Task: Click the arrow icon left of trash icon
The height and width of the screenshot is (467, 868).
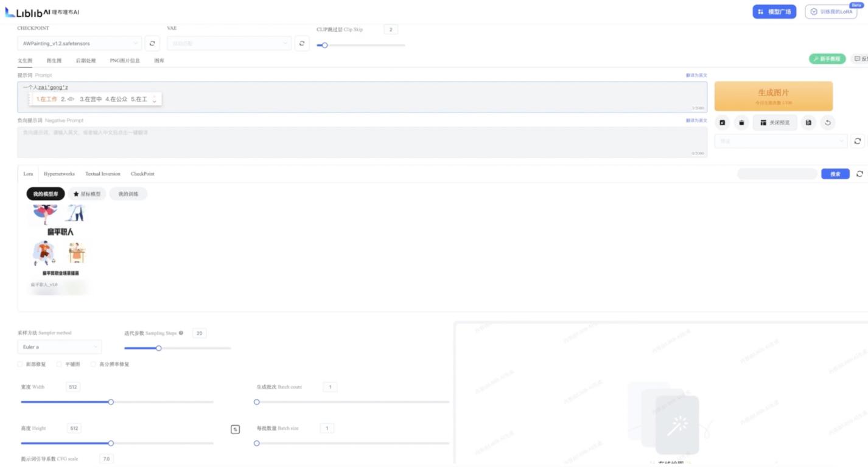Action: tap(722, 123)
